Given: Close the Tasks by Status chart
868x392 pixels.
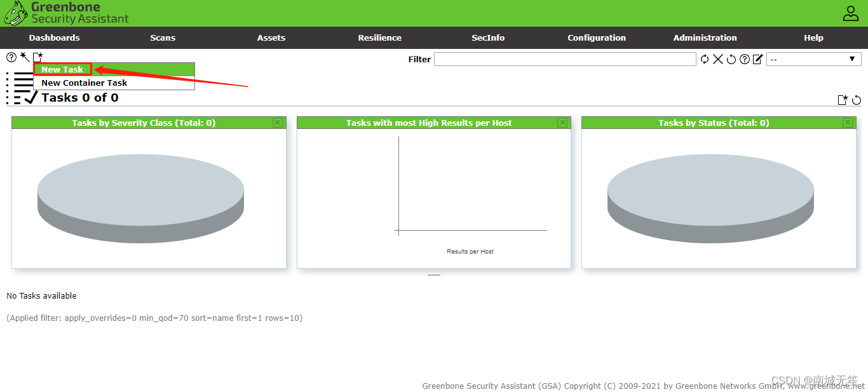Looking at the screenshot, I should point(847,123).
